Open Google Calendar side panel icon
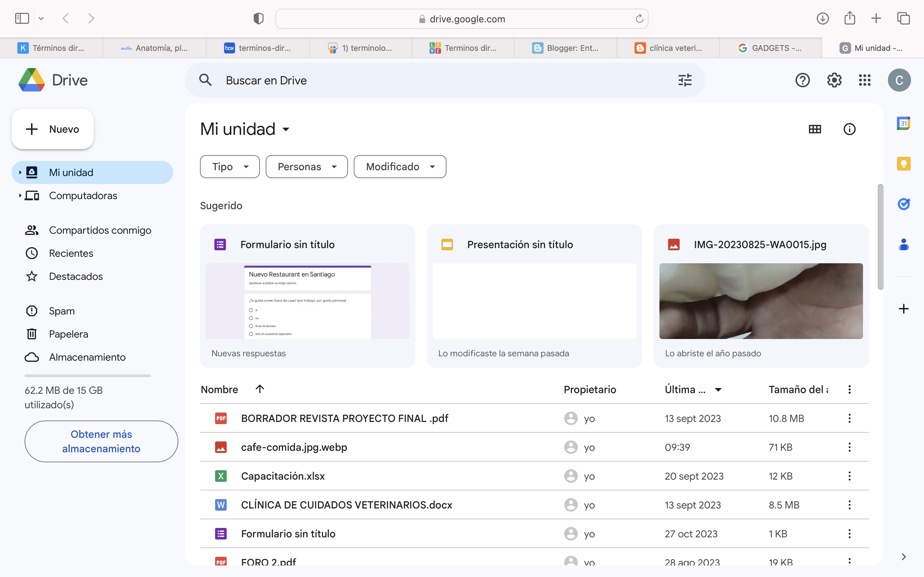Viewport: 924px width, 577px height. click(x=903, y=123)
